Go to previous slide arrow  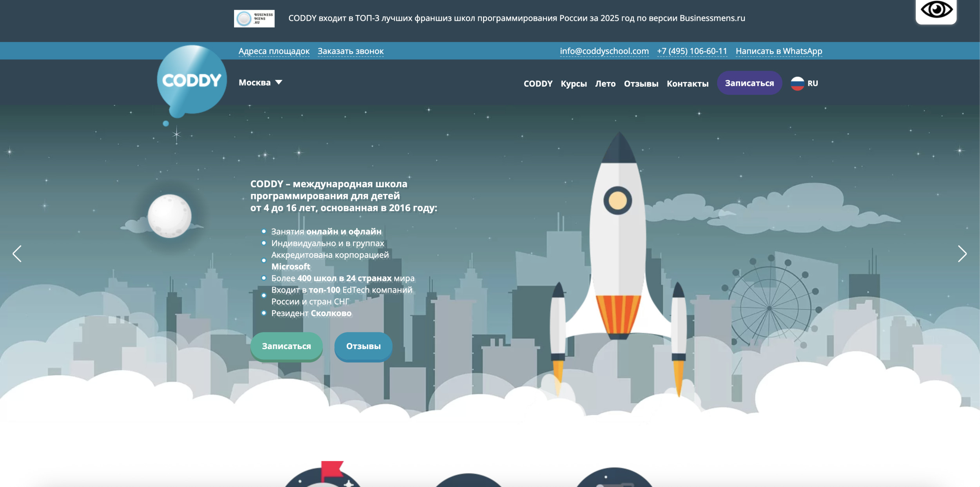(17, 254)
